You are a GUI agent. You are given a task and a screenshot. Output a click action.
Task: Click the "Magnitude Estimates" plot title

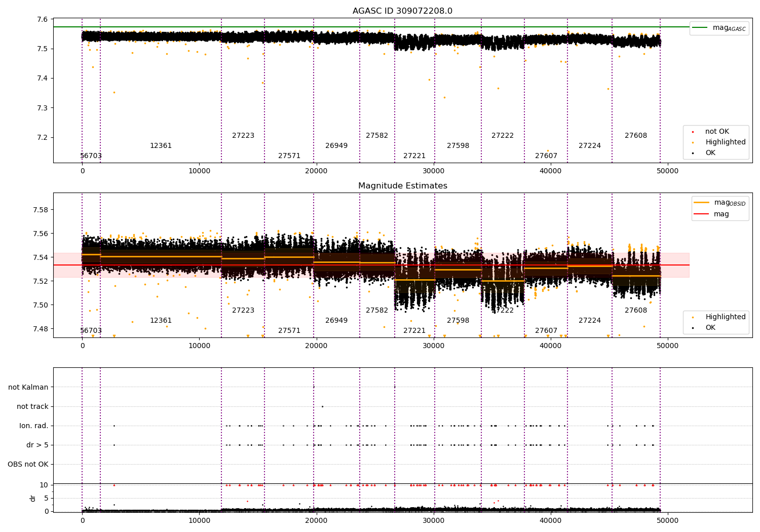tap(403, 186)
